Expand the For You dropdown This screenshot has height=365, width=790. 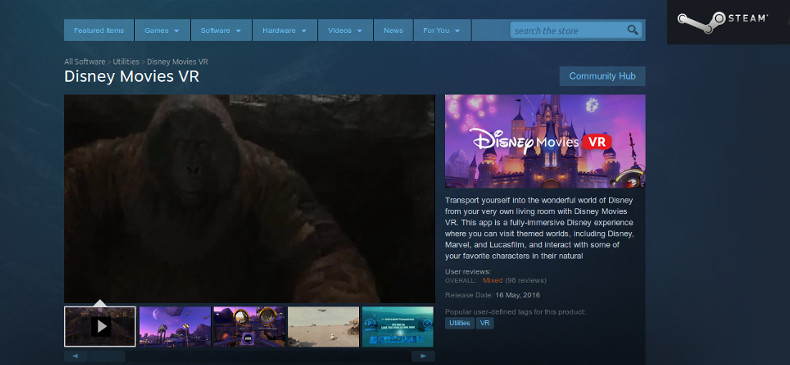click(442, 30)
